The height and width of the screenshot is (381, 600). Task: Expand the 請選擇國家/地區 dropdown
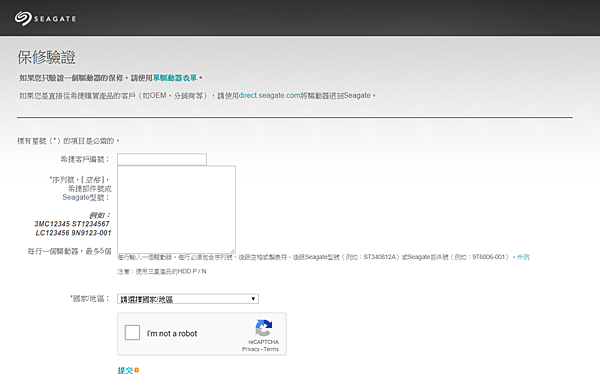tap(188, 299)
